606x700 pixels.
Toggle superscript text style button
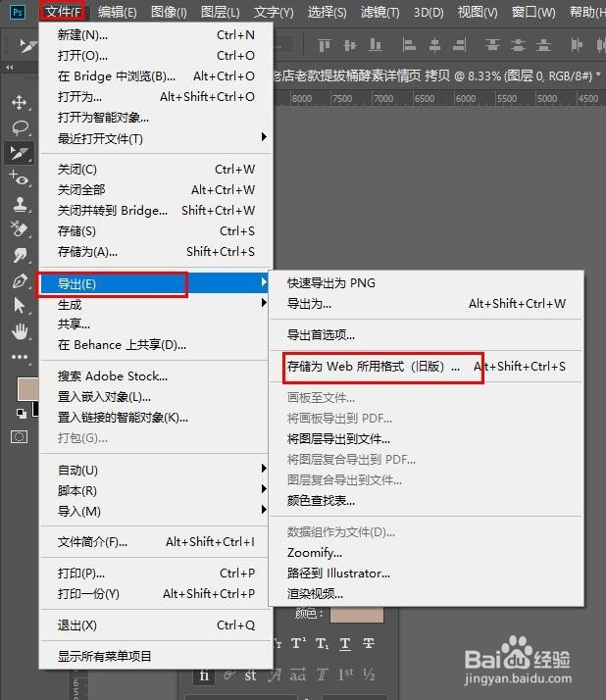tap(298, 643)
